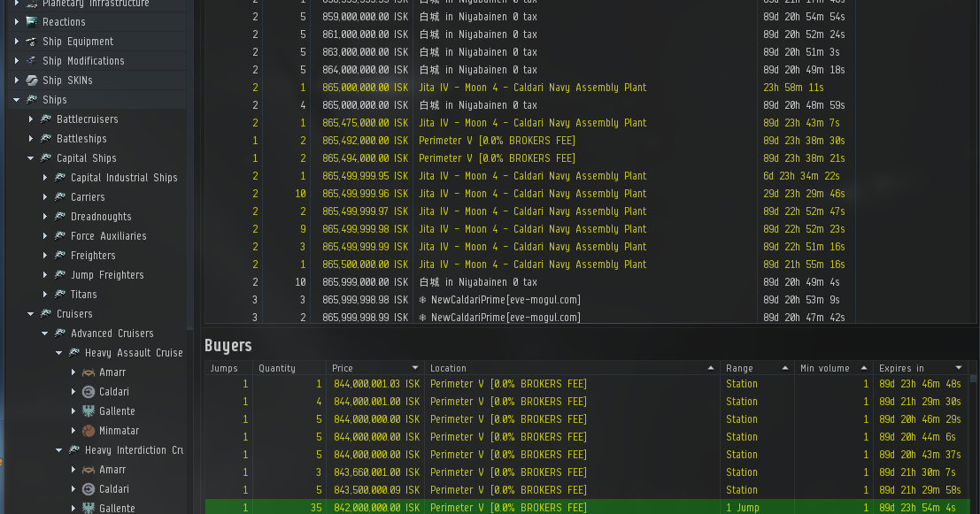Select the 844,000,001.03 ISK buy order
Screen dimensions: 980x514
point(588,383)
